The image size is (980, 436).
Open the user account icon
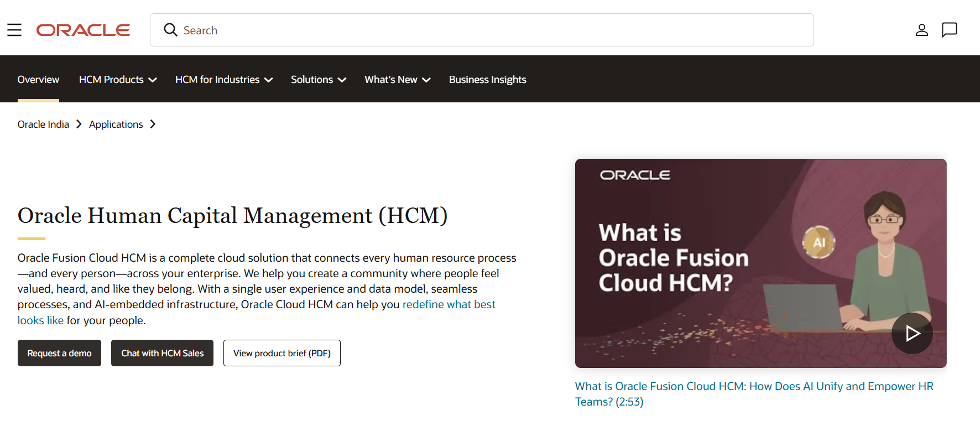coord(921,30)
